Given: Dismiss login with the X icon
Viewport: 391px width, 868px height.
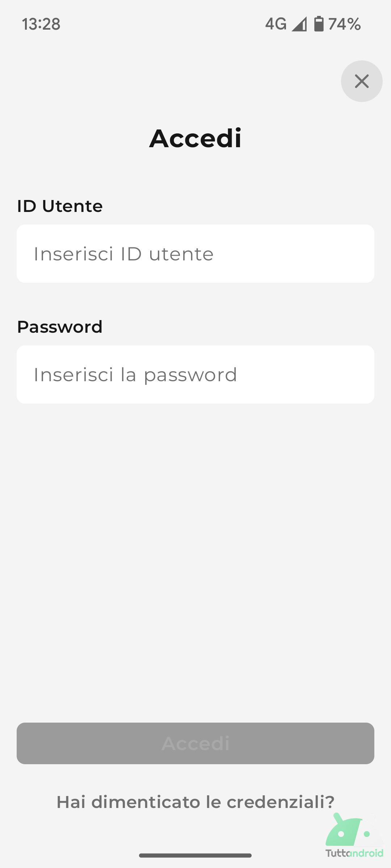Looking at the screenshot, I should [x=362, y=81].
